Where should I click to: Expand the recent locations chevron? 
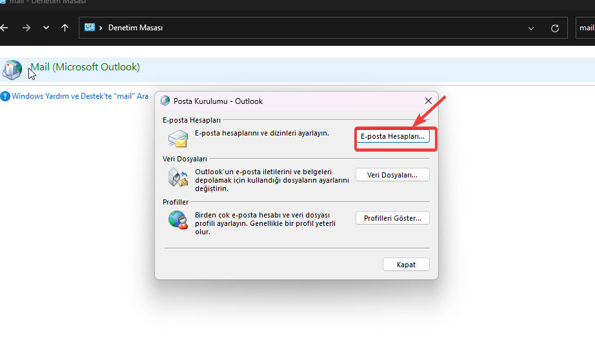click(45, 28)
